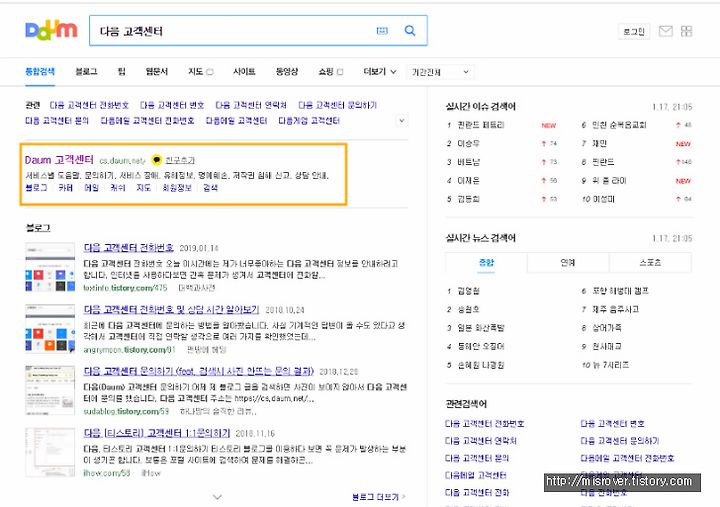Click the new-window icon beside the 지도 tab
The width and height of the screenshot is (720, 507).
tap(210, 72)
